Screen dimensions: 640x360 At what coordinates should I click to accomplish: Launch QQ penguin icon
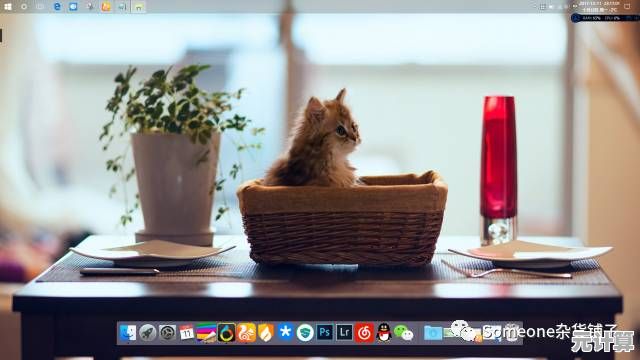tap(384, 333)
